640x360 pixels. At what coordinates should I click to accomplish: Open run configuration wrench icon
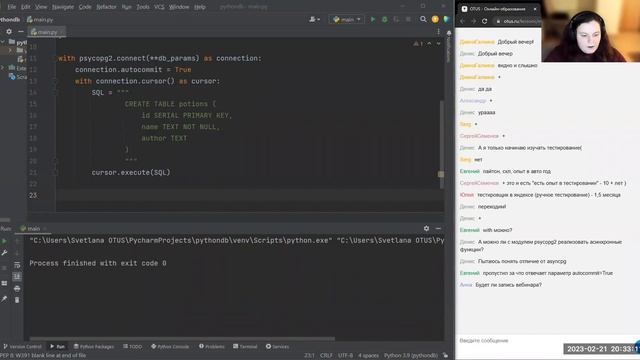pos(4,253)
